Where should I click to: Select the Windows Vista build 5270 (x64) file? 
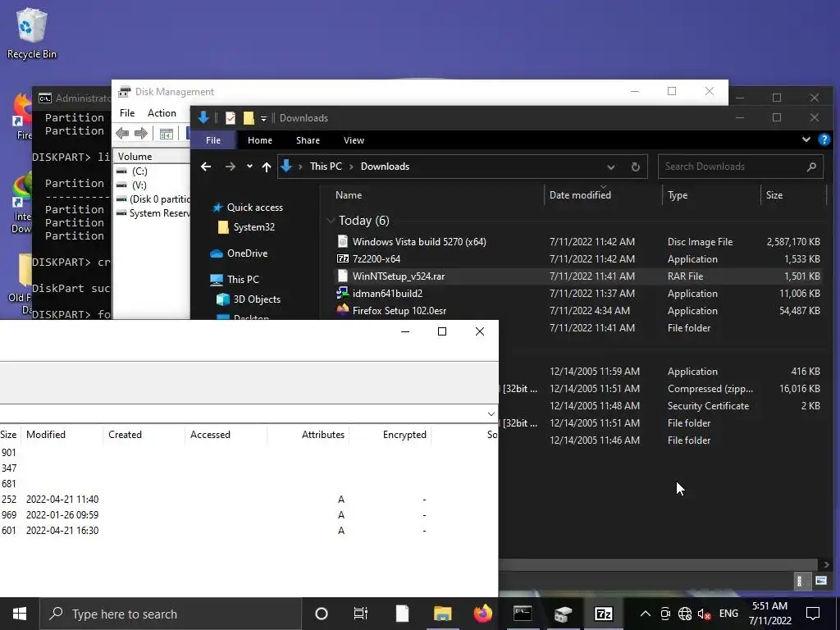point(419,242)
